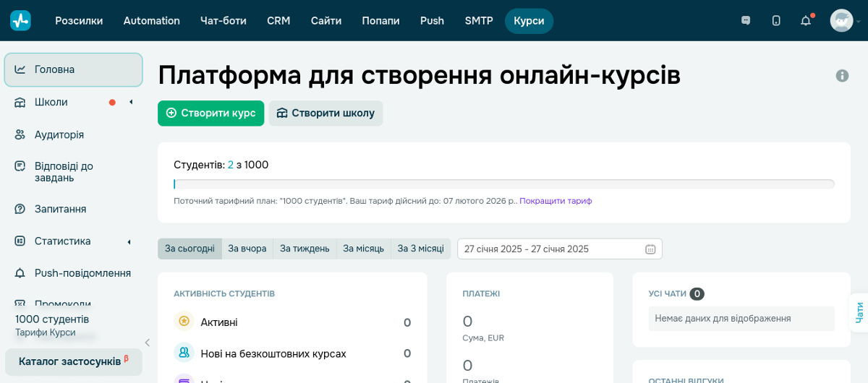Collapse the sidebar with the chevron

click(x=147, y=343)
